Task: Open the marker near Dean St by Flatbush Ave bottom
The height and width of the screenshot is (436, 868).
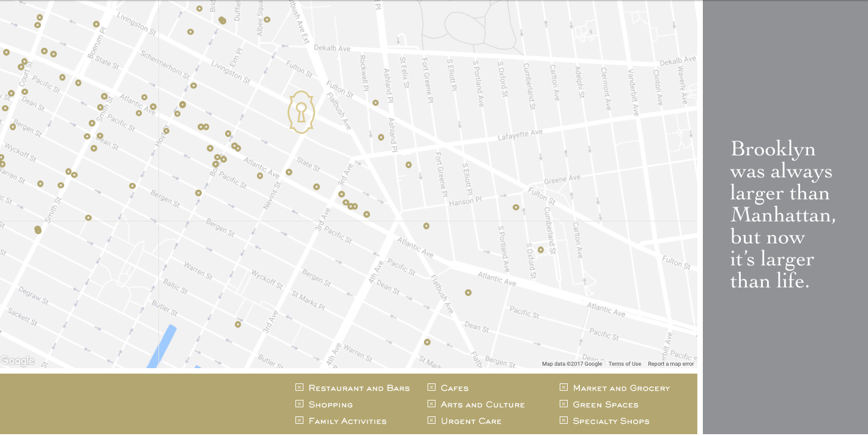Action: click(x=428, y=342)
